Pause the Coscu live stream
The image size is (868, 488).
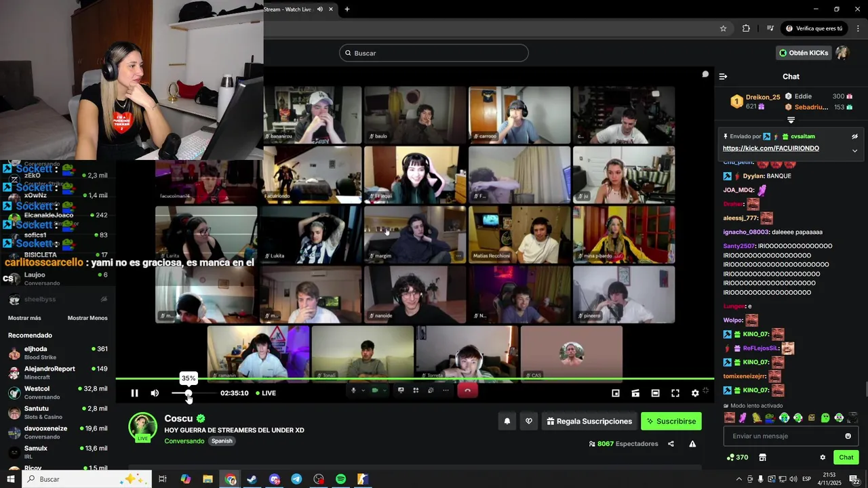tap(134, 393)
